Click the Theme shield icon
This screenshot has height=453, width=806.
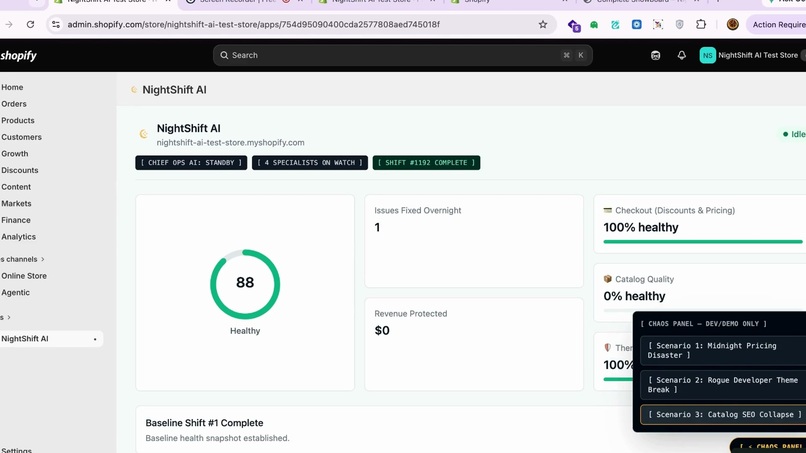[x=608, y=348]
